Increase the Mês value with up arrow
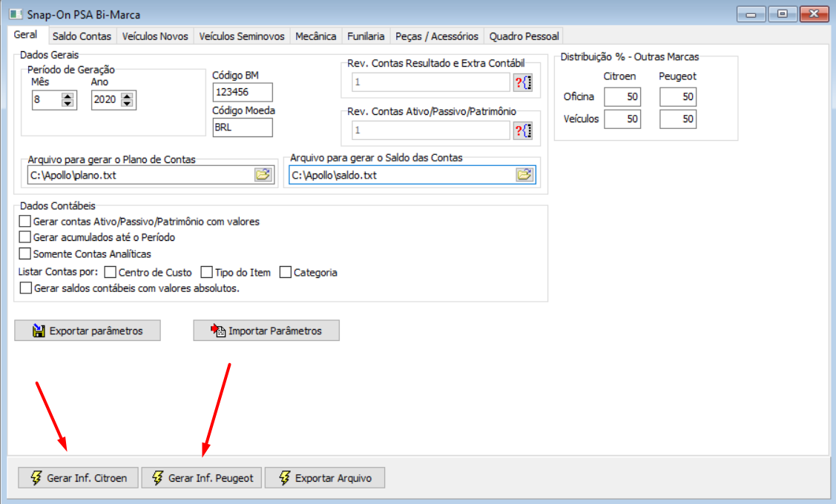The image size is (836, 504). coord(68,96)
